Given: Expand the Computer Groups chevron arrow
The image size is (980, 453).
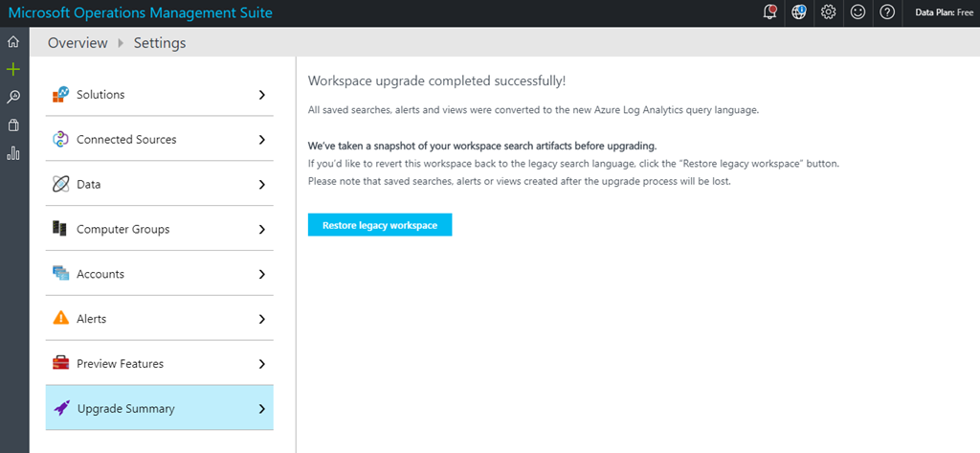Looking at the screenshot, I should 261,230.
